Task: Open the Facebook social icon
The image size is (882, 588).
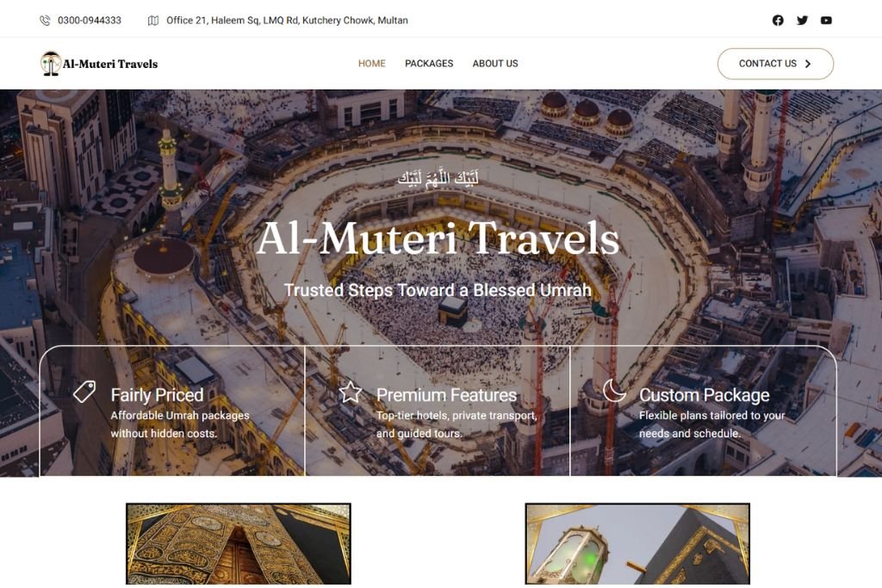Action: tap(778, 21)
